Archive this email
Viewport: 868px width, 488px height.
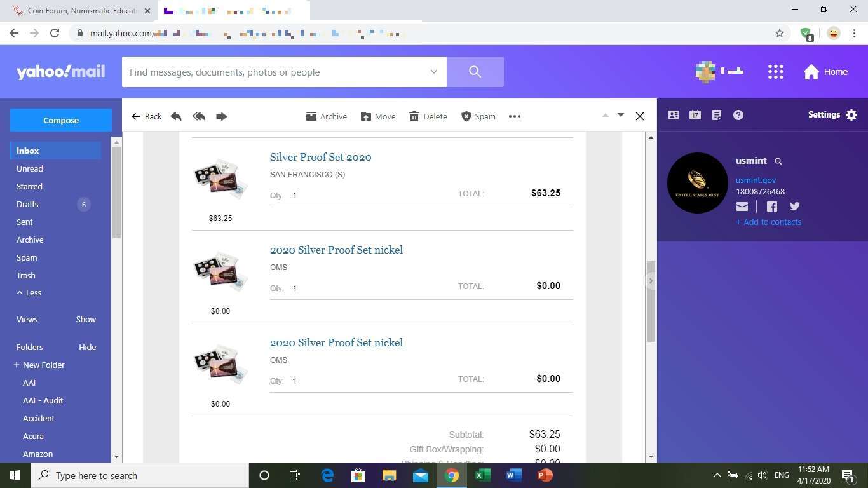point(327,116)
